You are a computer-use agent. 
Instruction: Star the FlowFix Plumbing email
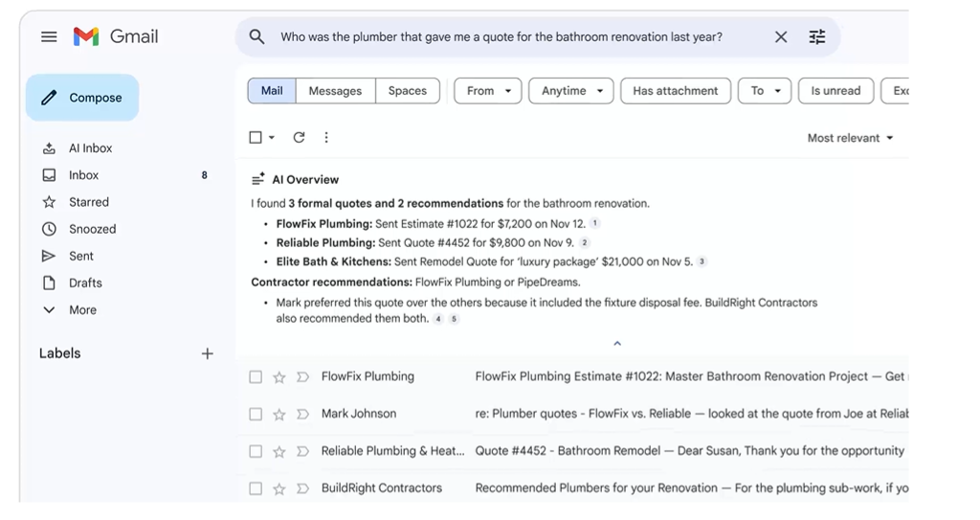(279, 377)
